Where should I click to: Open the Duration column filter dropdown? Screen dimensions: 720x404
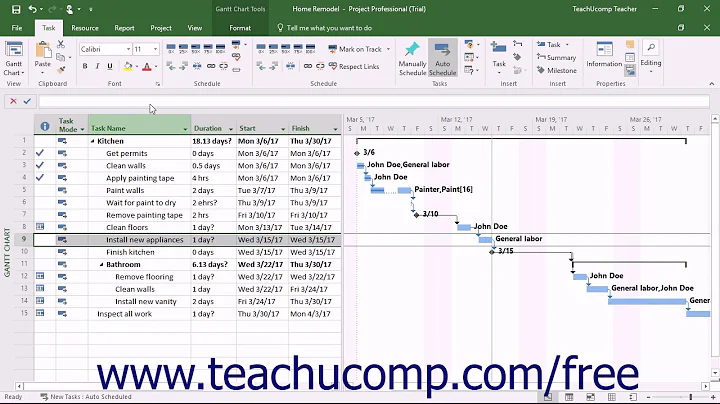pyautogui.click(x=231, y=129)
